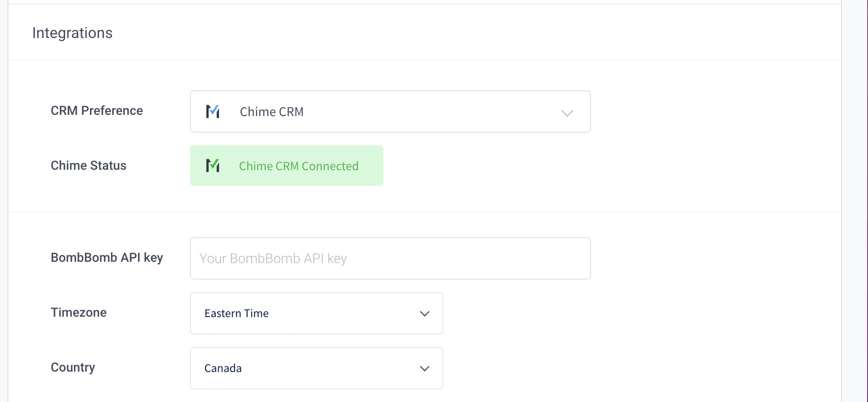Click the green Chime logo in status badge
Image resolution: width=868 pixels, height=402 pixels.
213,166
